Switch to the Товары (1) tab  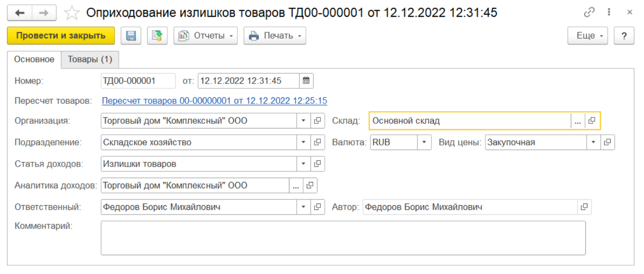(x=90, y=60)
